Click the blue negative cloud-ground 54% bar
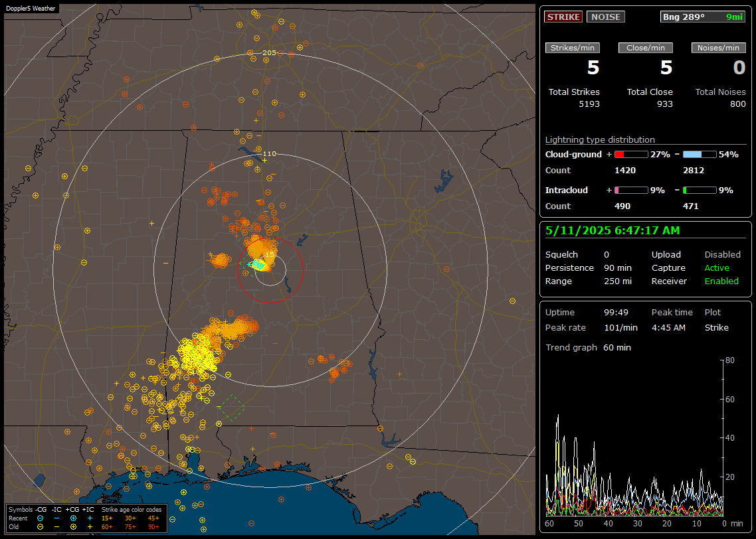756x539 pixels. coord(700,154)
